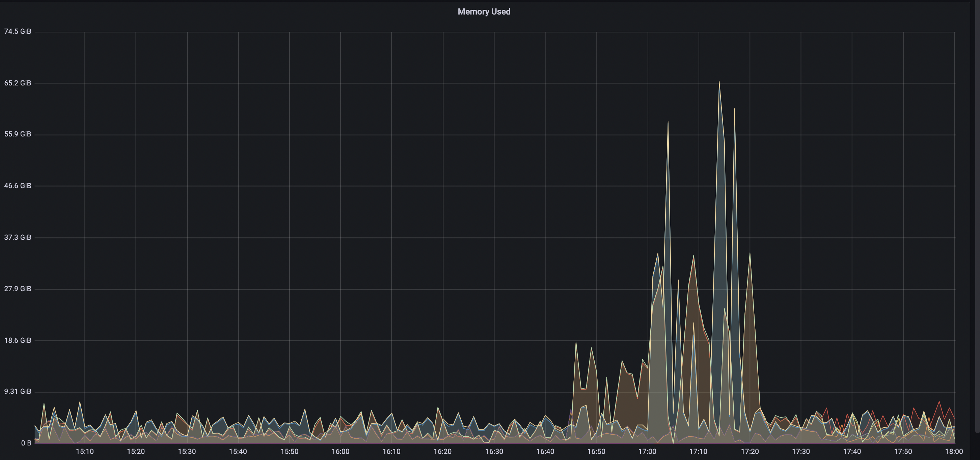Click the 74.5 GiB axis label

(x=18, y=31)
